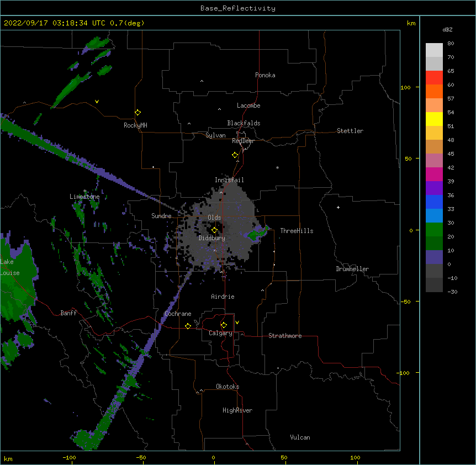Select the green 30 dBZ color swatch

pos(434,230)
